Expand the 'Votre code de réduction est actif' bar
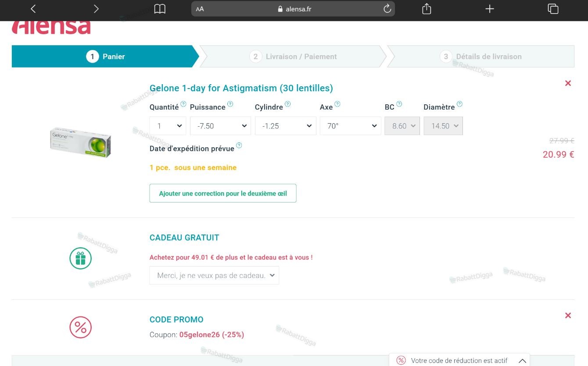This screenshot has height=366, width=588. coord(459,360)
